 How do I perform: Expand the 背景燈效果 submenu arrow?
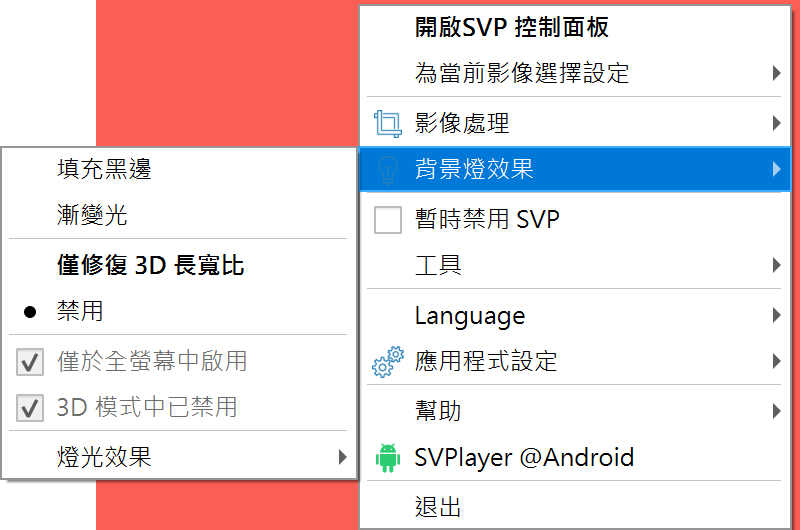(x=776, y=169)
